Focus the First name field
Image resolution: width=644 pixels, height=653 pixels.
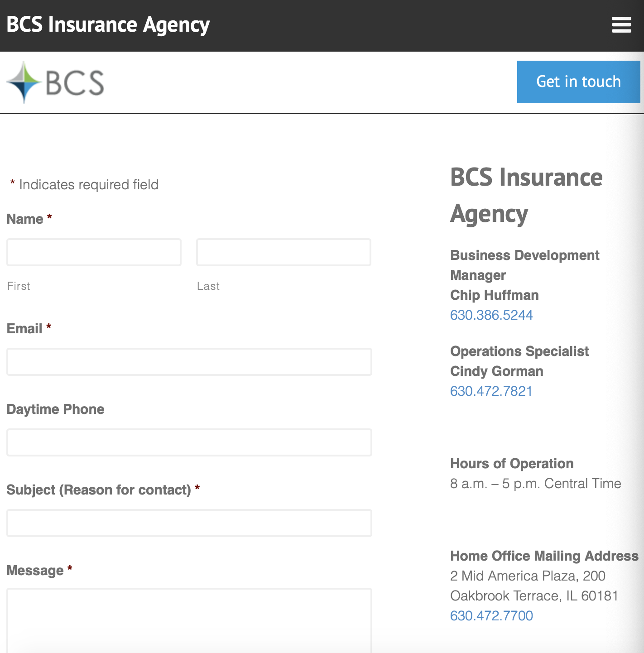point(94,252)
